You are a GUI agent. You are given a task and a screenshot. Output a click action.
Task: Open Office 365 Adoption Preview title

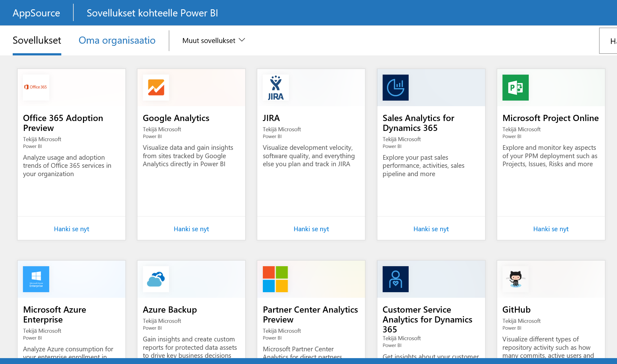pos(63,123)
